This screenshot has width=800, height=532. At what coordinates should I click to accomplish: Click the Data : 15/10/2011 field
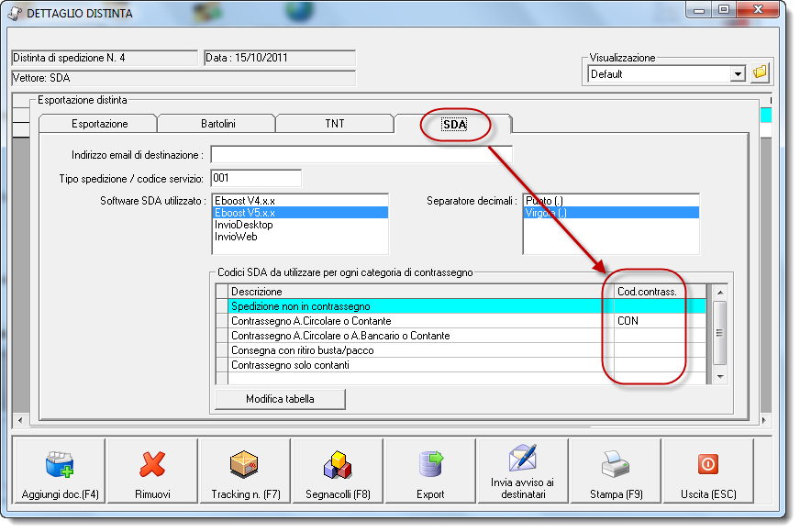(x=280, y=58)
